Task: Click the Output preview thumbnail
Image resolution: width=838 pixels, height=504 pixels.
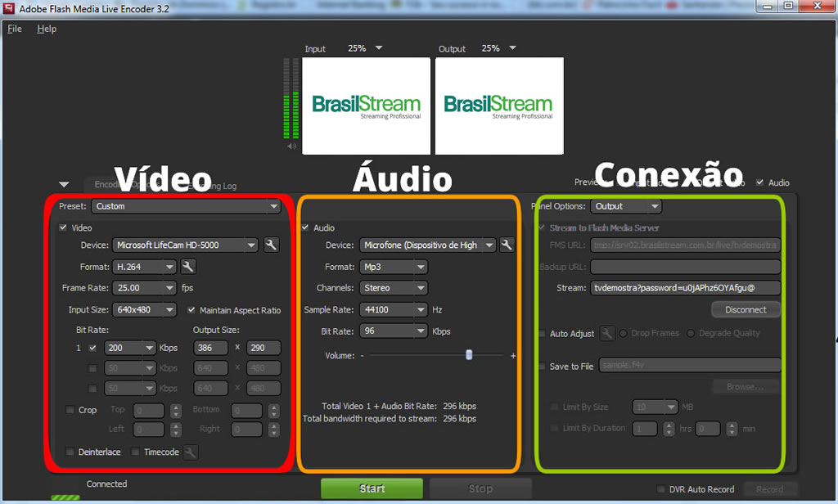Action: tap(499, 106)
